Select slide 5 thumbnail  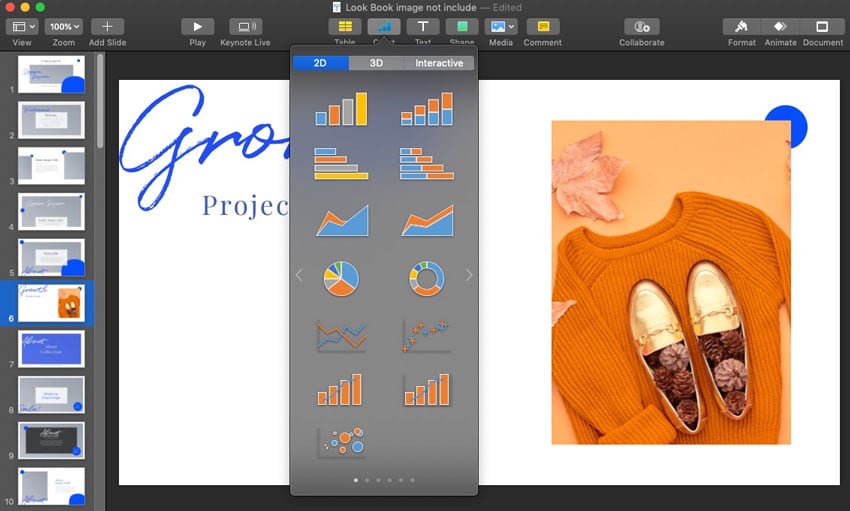coord(51,257)
